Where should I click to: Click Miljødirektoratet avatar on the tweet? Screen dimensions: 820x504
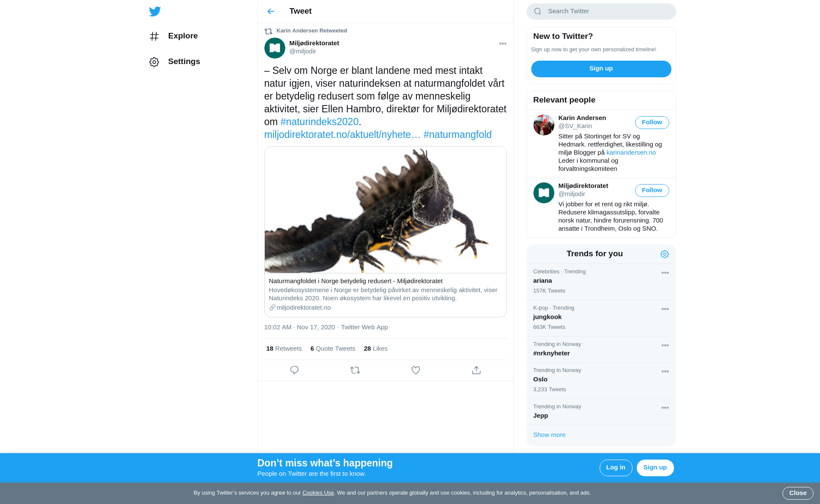click(x=275, y=48)
